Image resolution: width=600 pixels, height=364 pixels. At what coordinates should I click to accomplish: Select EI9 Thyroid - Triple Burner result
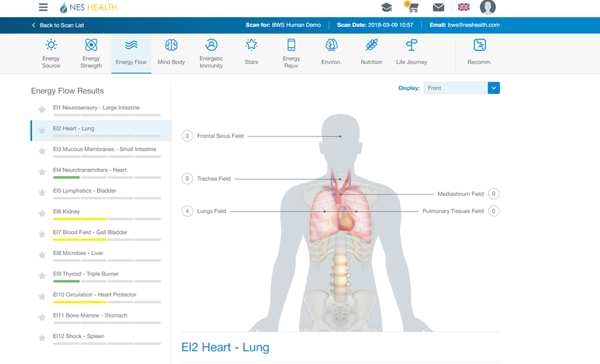(86, 274)
